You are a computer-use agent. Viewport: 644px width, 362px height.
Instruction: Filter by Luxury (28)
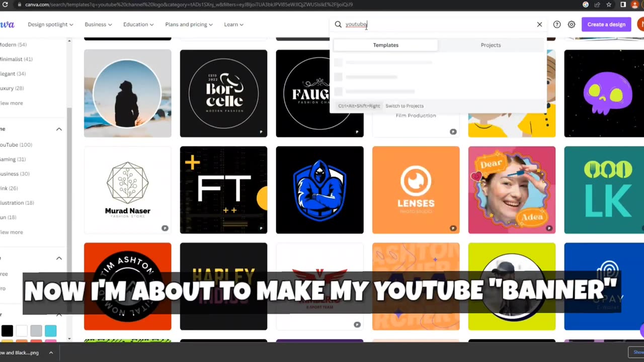[12, 88]
